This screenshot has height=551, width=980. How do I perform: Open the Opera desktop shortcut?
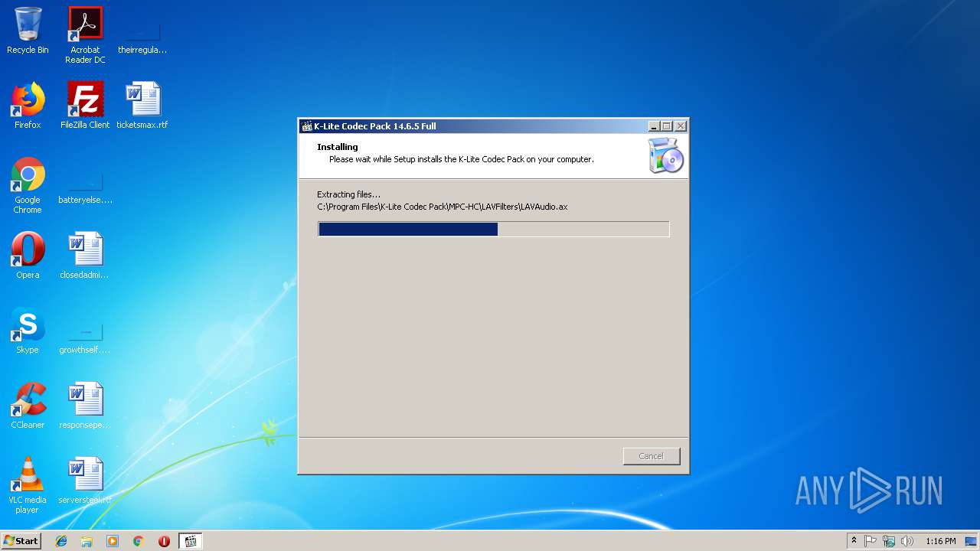tap(28, 256)
